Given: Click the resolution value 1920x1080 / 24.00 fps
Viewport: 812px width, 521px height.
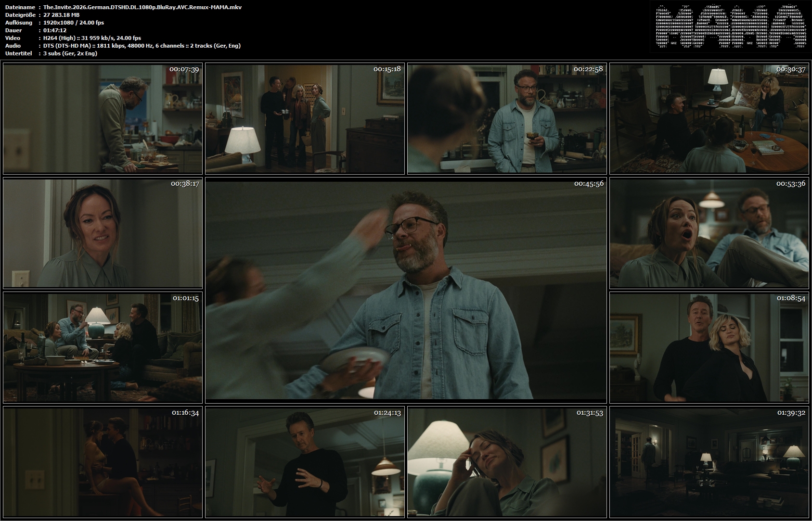Looking at the screenshot, I should [73, 23].
